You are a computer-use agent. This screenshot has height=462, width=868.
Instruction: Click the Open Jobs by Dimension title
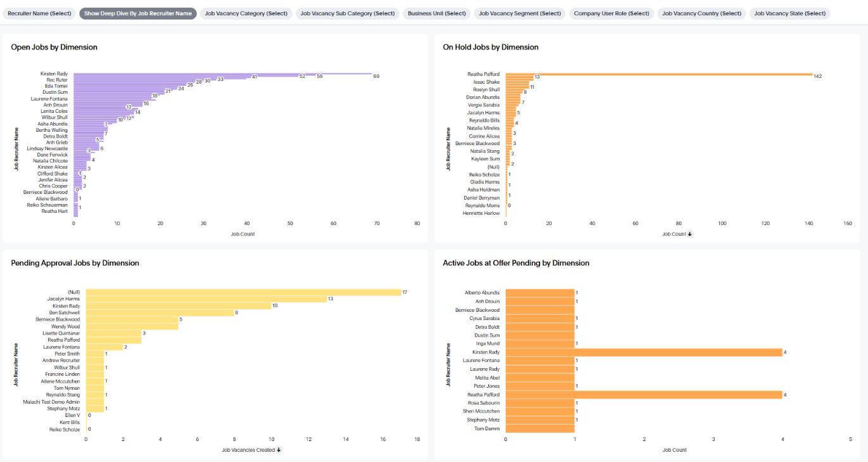point(54,48)
